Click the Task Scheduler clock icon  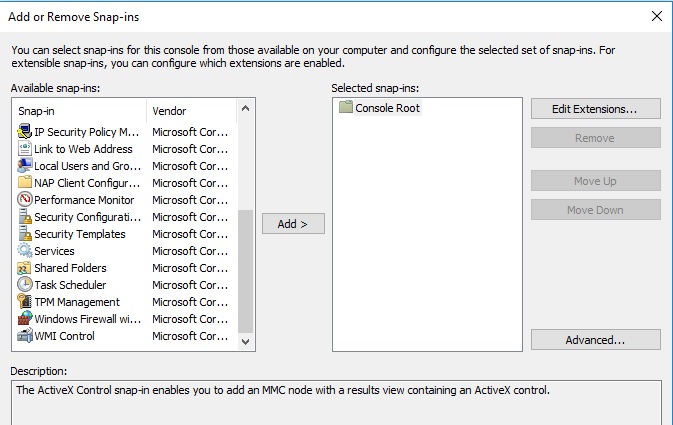[25, 285]
